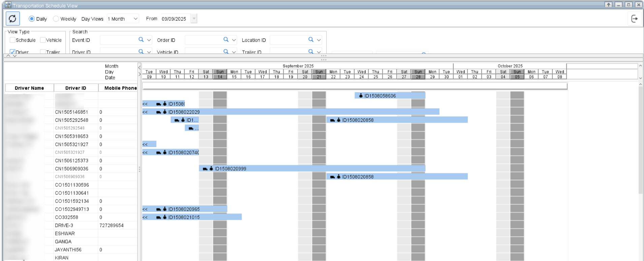Select driver row CN1505146851

71,112
